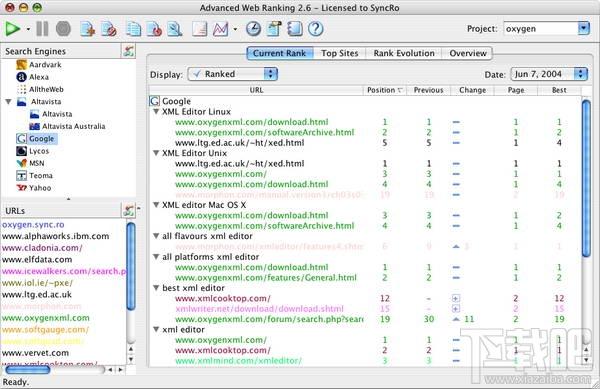Click the new project document icon

coord(87,29)
